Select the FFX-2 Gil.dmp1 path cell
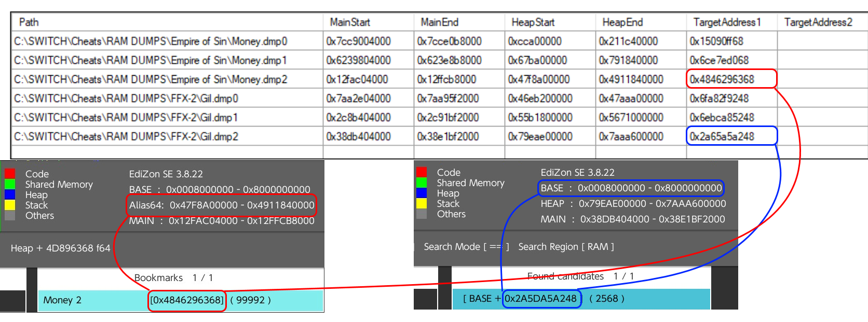The width and height of the screenshot is (868, 322). pos(167,117)
